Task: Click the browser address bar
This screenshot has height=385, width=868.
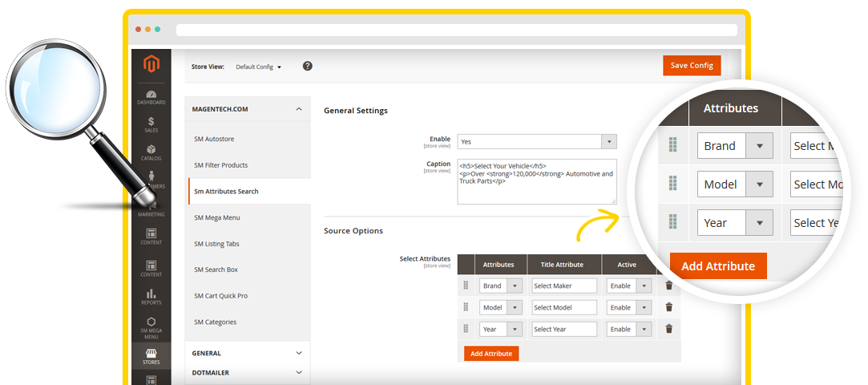Action: click(457, 30)
